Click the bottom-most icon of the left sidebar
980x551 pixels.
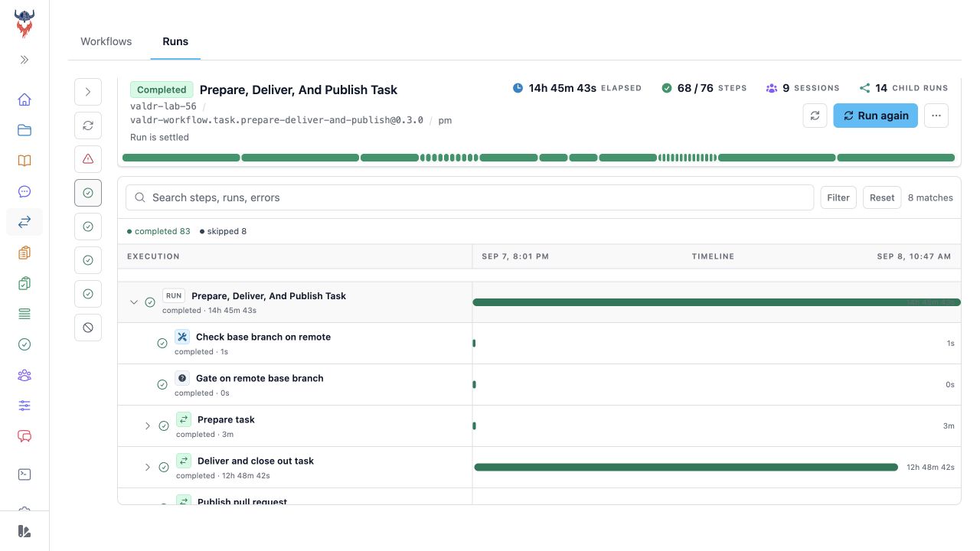tap(24, 531)
